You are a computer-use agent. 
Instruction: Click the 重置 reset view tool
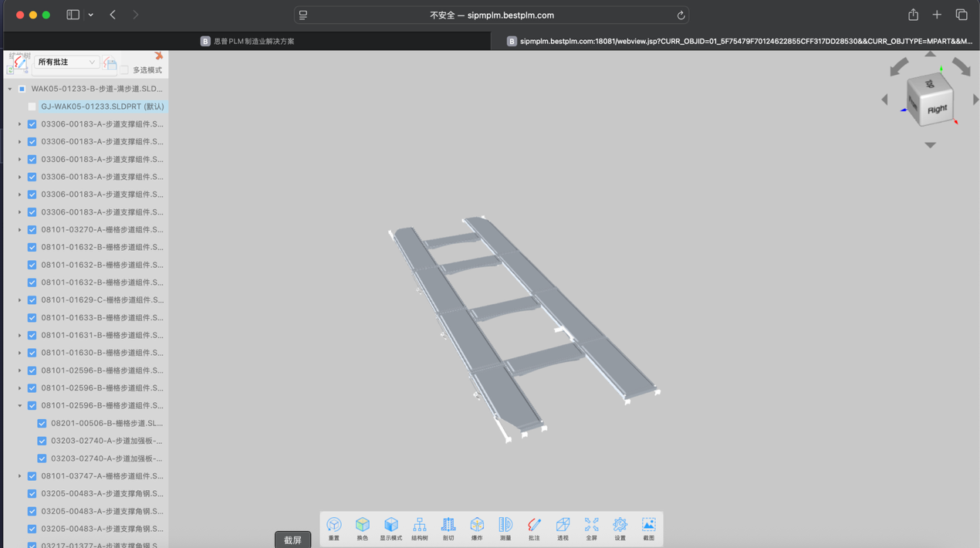[334, 529]
